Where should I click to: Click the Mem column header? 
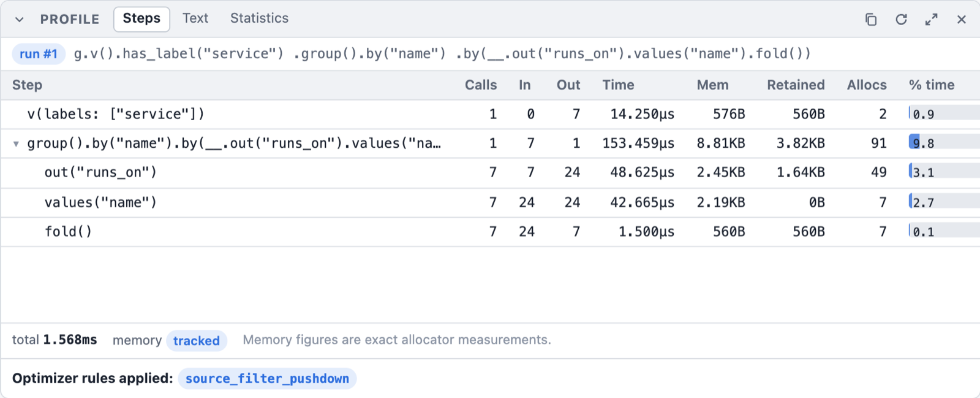(x=713, y=85)
